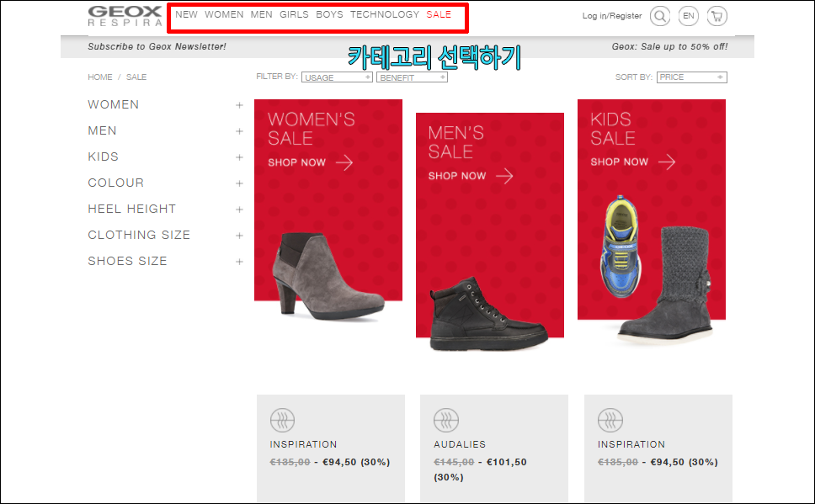
Task: Click the breathable icon on the first Inspiration card
Action: pyautogui.click(x=282, y=420)
